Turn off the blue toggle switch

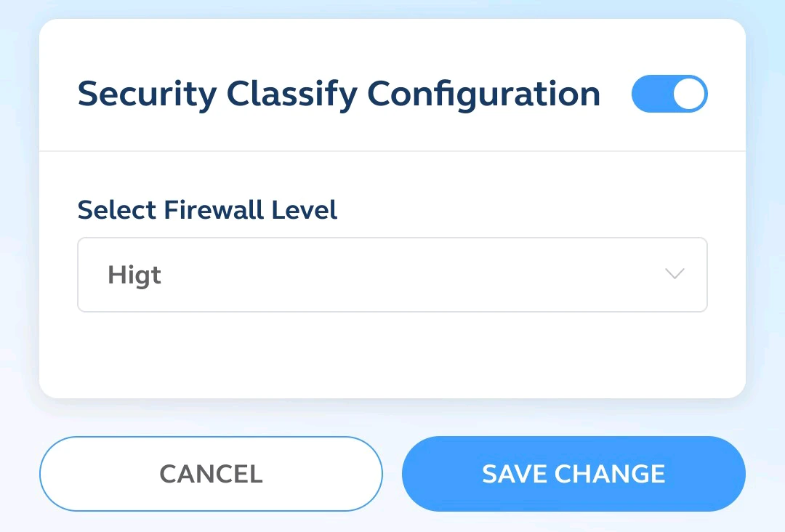pos(669,94)
